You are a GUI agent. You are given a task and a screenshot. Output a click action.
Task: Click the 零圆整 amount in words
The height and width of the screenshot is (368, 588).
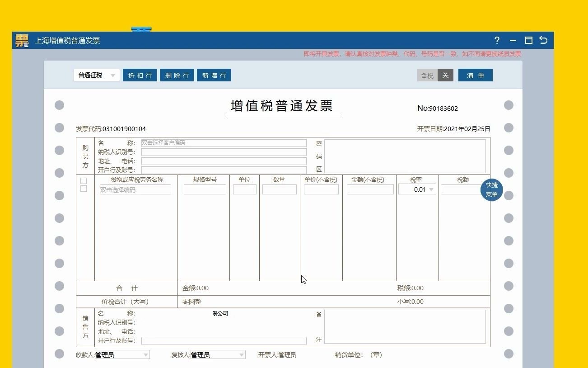(192, 302)
